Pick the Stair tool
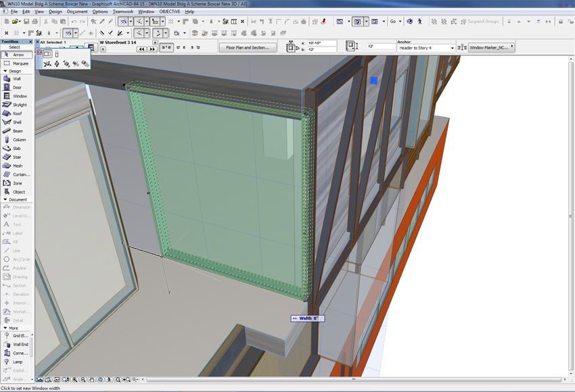The height and width of the screenshot is (392, 575). [x=17, y=157]
